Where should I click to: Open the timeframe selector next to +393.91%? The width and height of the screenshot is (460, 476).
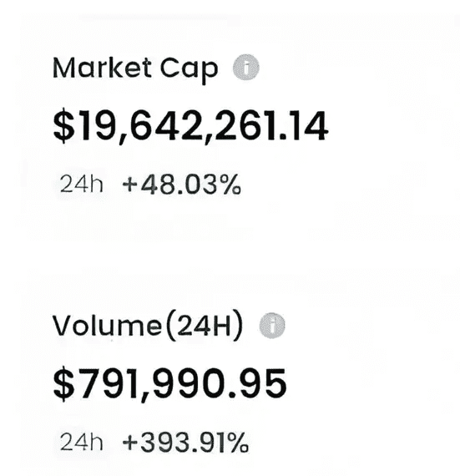pyautogui.click(x=81, y=442)
